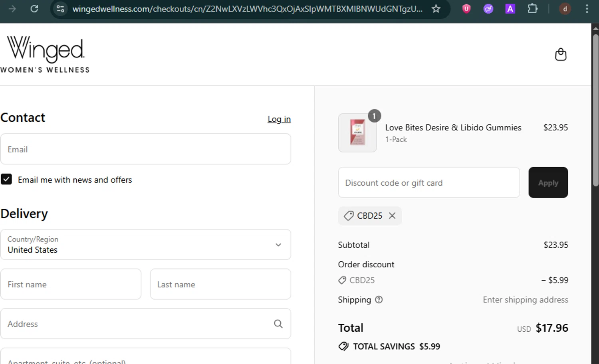The height and width of the screenshot is (364, 599).
Task: Open the purple round extension icon
Action: pos(488,8)
